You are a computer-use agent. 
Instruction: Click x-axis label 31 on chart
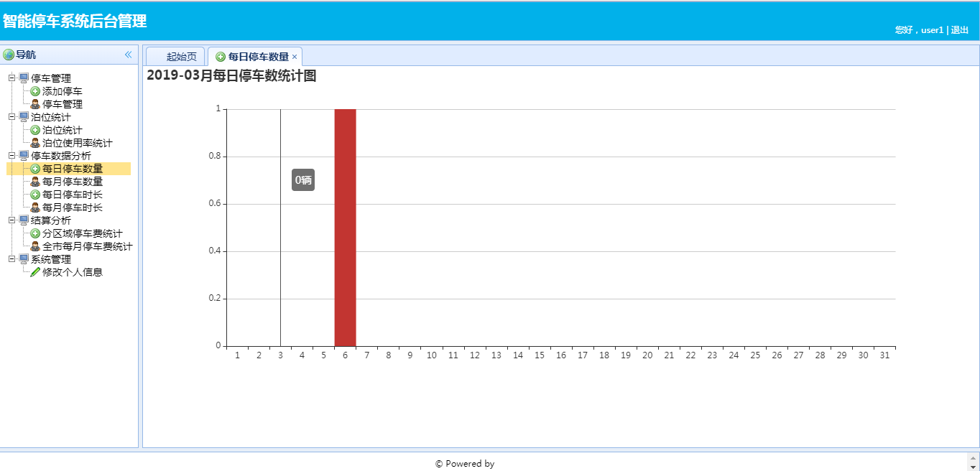pyautogui.click(x=884, y=355)
